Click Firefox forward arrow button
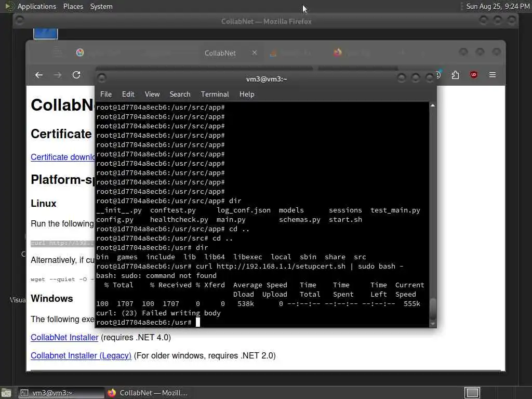This screenshot has height=399, width=532. coord(58,75)
